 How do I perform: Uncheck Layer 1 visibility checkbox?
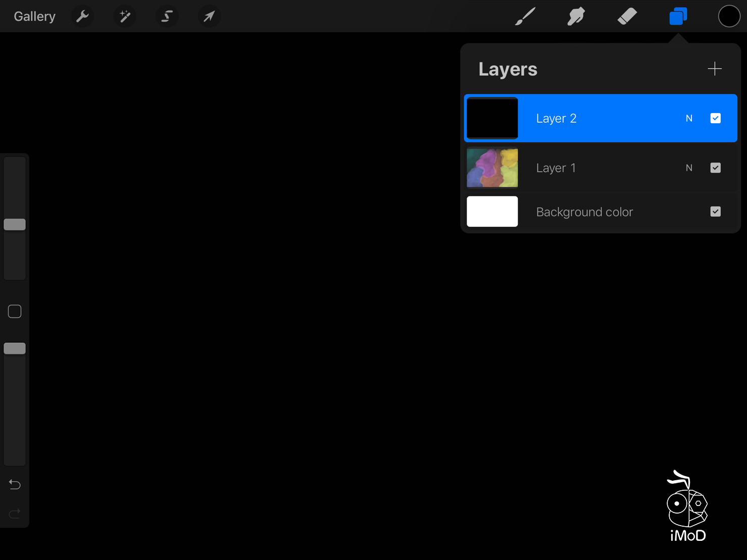[x=715, y=168]
